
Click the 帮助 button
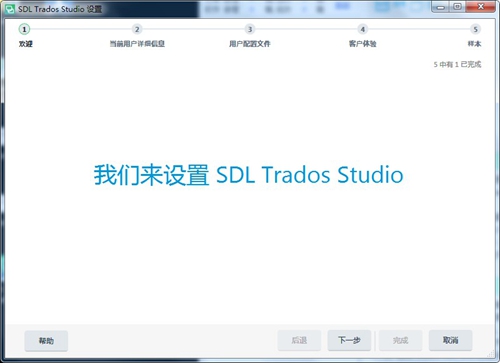46,341
